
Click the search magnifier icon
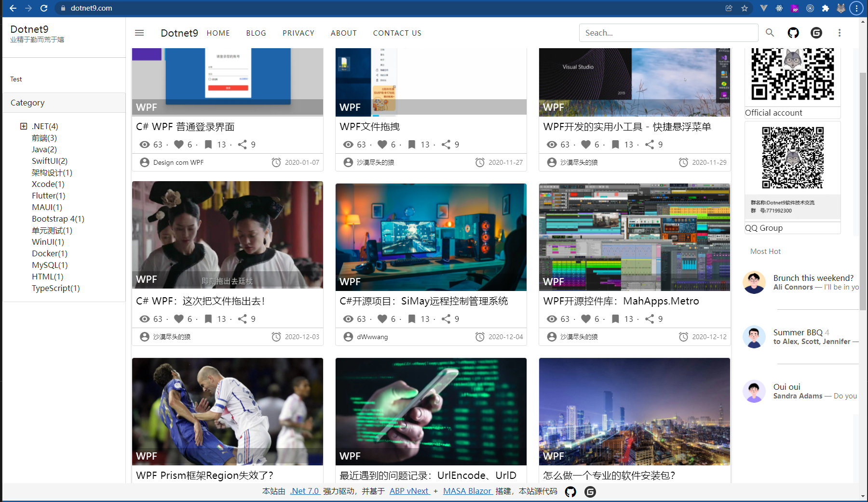tap(770, 32)
